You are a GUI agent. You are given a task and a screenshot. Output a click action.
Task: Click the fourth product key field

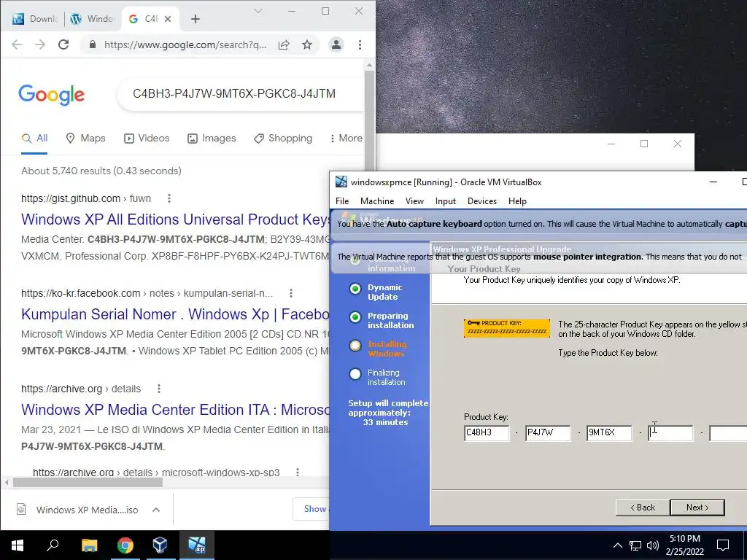(x=671, y=433)
